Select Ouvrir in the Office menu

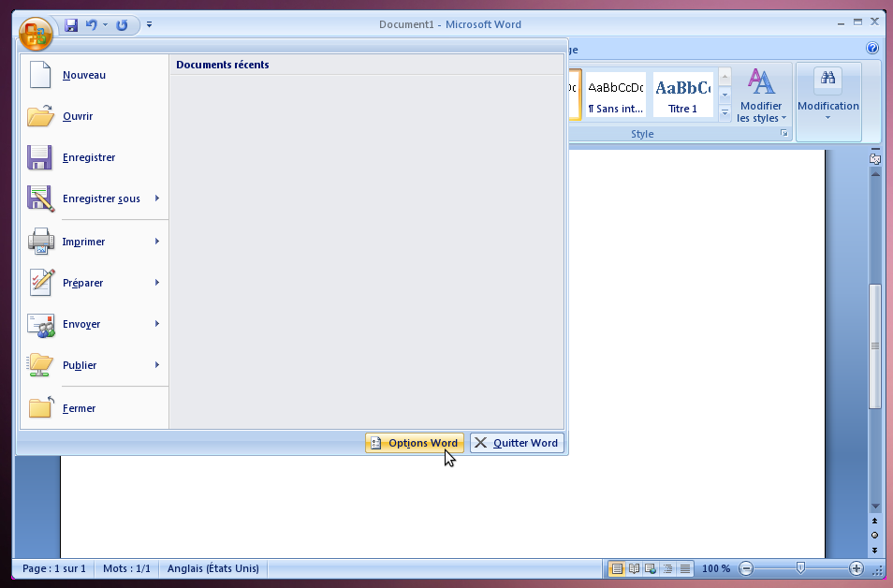[95, 116]
